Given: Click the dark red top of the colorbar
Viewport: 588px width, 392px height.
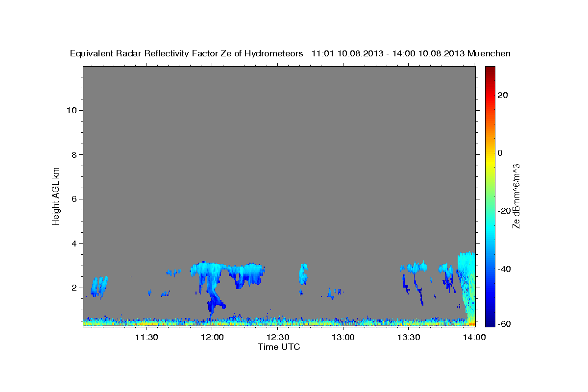Looking at the screenshot, I should coord(490,69).
